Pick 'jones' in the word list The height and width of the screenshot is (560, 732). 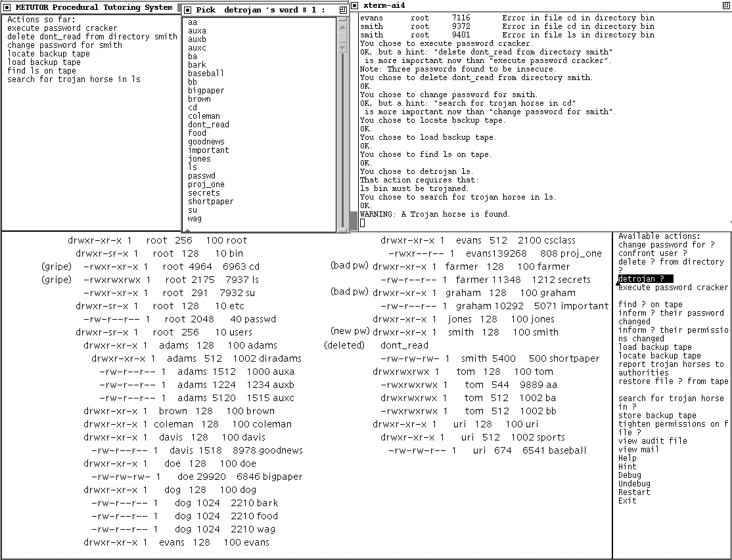click(x=199, y=158)
